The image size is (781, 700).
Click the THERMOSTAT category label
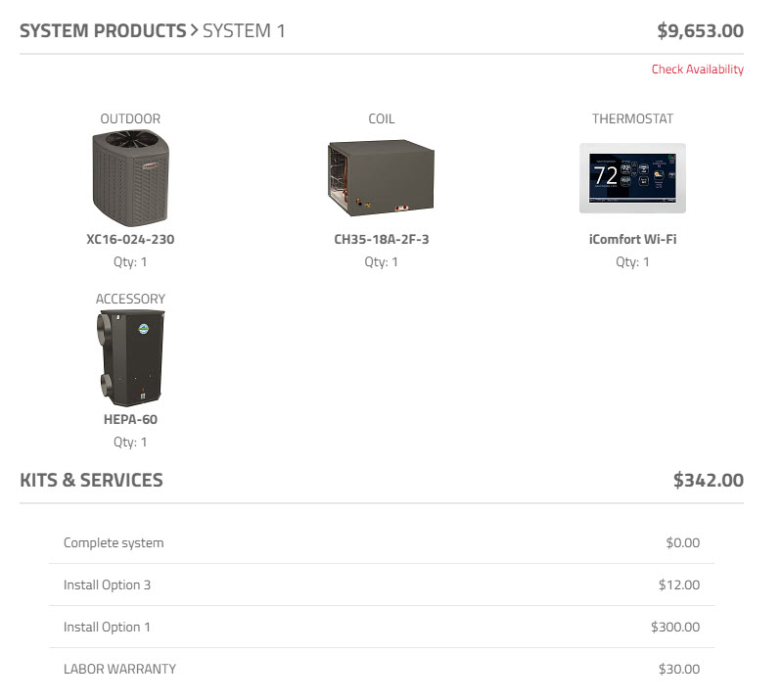coord(632,118)
